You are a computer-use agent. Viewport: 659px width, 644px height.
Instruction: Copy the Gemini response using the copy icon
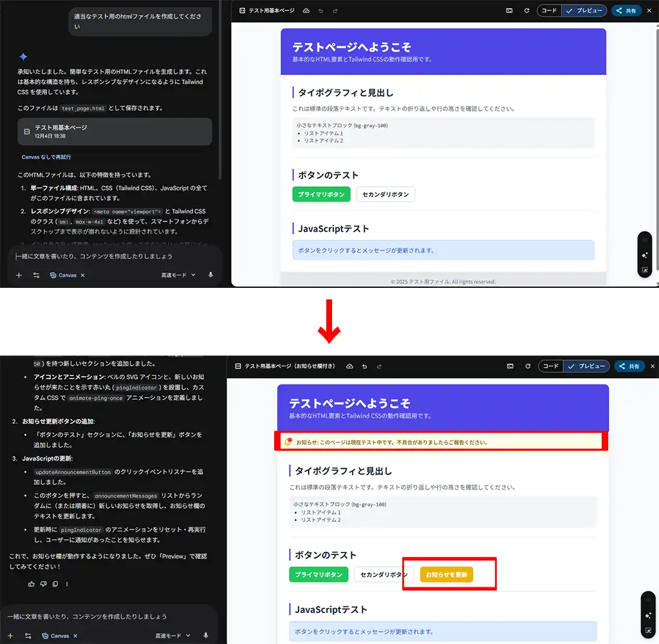click(55, 583)
